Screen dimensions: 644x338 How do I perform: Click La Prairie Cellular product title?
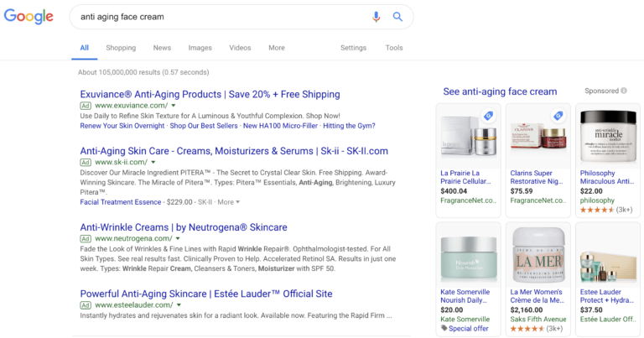pos(465,177)
